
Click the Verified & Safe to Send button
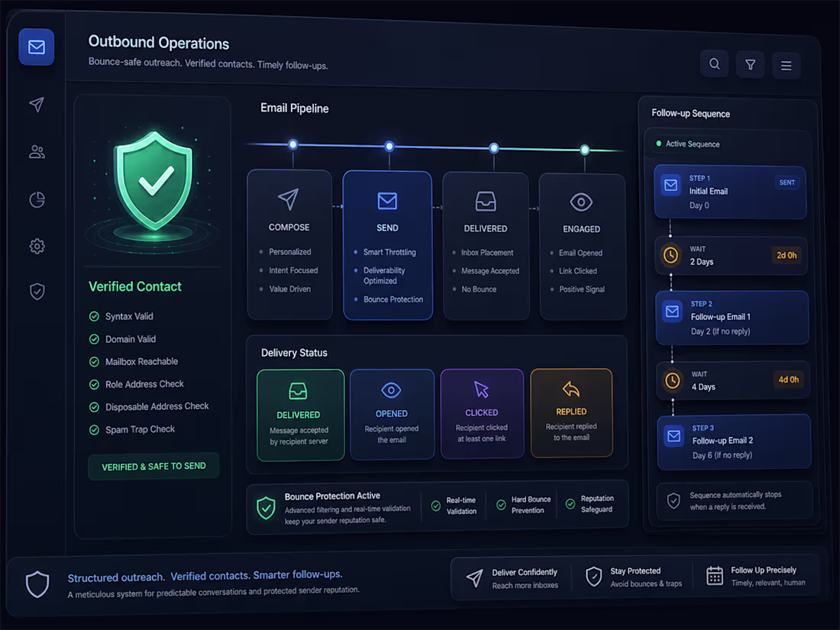coord(153,467)
